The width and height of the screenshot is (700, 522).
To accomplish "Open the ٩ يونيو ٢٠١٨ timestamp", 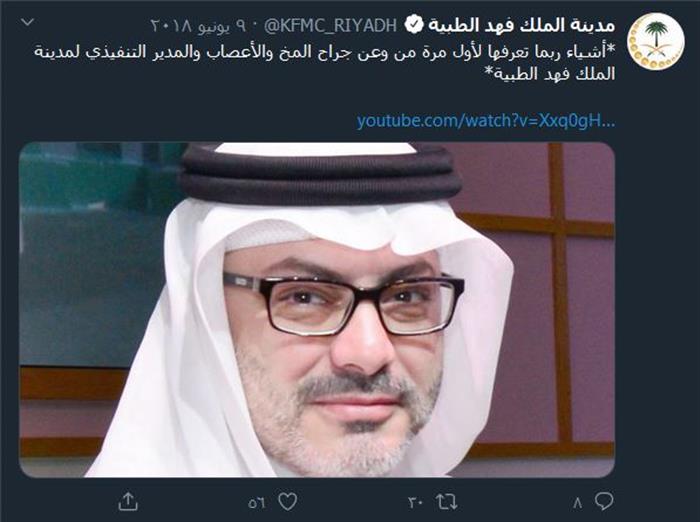I will click(x=199, y=26).
